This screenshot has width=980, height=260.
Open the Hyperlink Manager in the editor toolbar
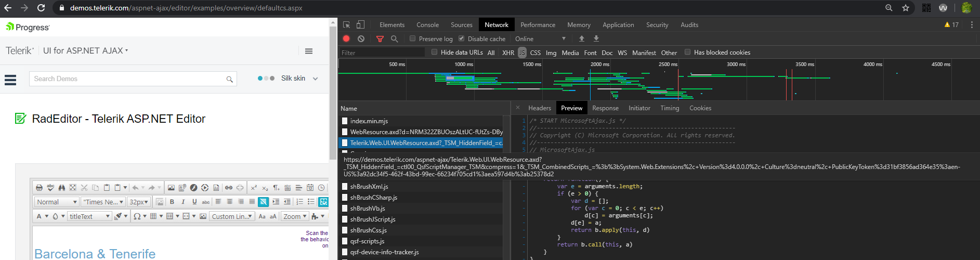tap(229, 188)
